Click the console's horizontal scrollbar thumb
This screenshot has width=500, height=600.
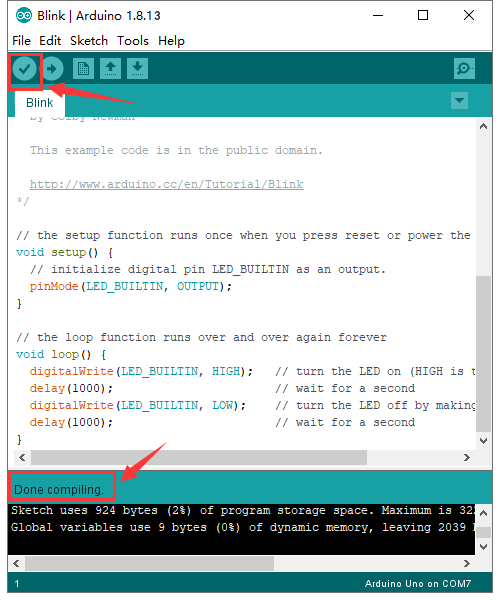150,564
